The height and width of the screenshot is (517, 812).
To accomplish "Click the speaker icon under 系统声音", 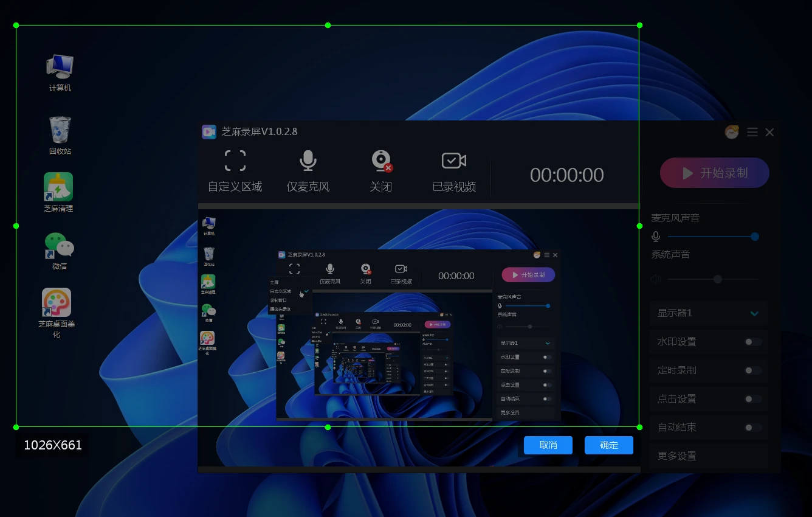I will point(656,279).
